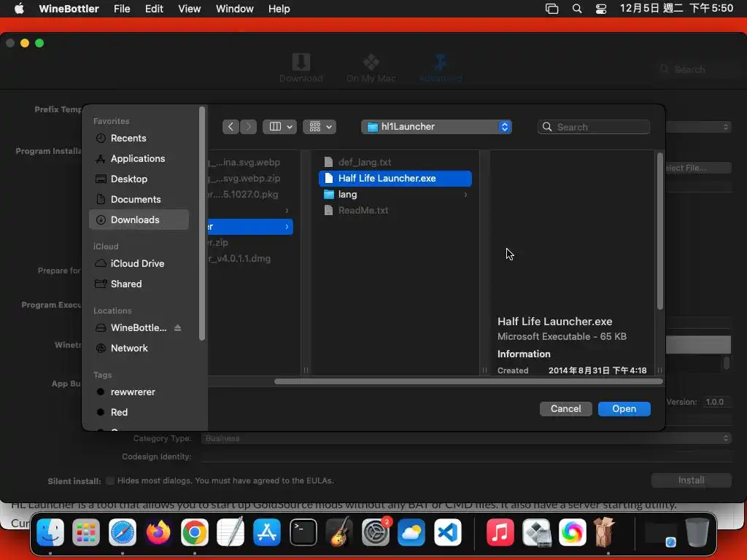Switch to the Advanced tab
Screen dimensions: 747x560
[441, 68]
